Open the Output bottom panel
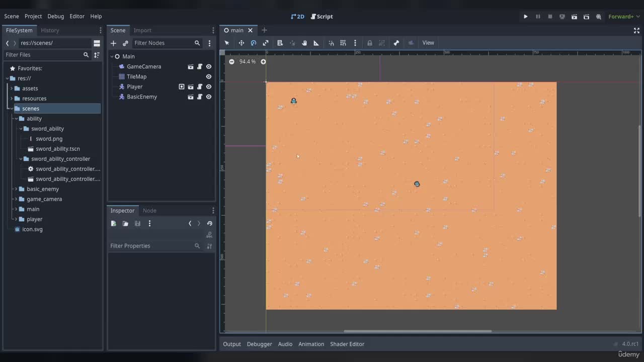The image size is (644, 362). coord(232,344)
